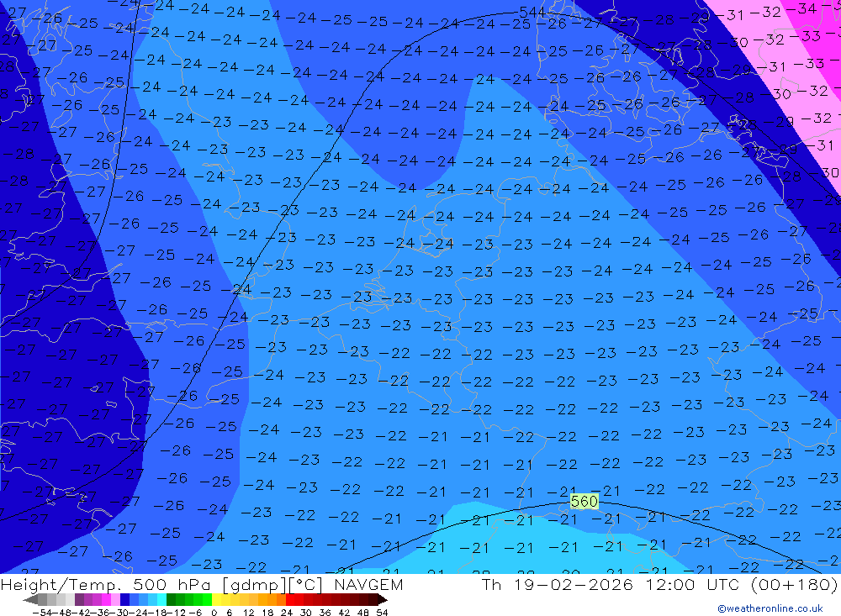
Task: Click the 'Height/Temp. 500 hPa' title text
Action: point(108,584)
